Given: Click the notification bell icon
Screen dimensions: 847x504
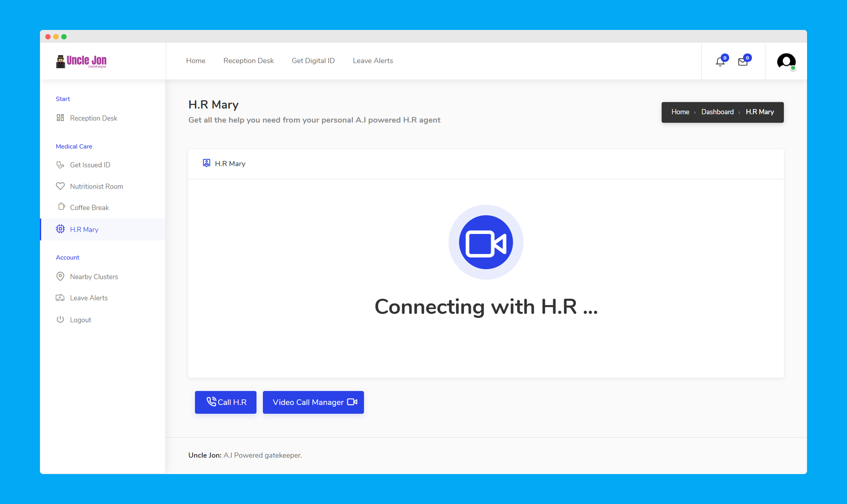Looking at the screenshot, I should pyautogui.click(x=720, y=62).
